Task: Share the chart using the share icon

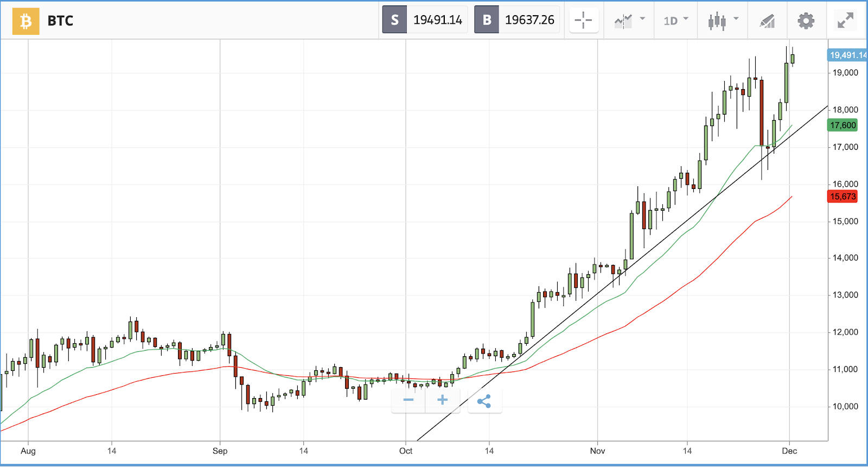Action: (x=484, y=401)
